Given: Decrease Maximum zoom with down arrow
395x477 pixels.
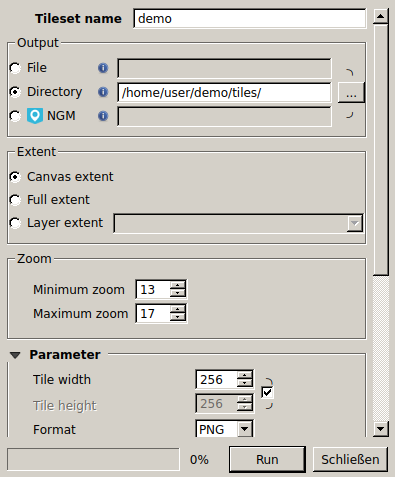Looking at the screenshot, I should pyautogui.click(x=177, y=317).
